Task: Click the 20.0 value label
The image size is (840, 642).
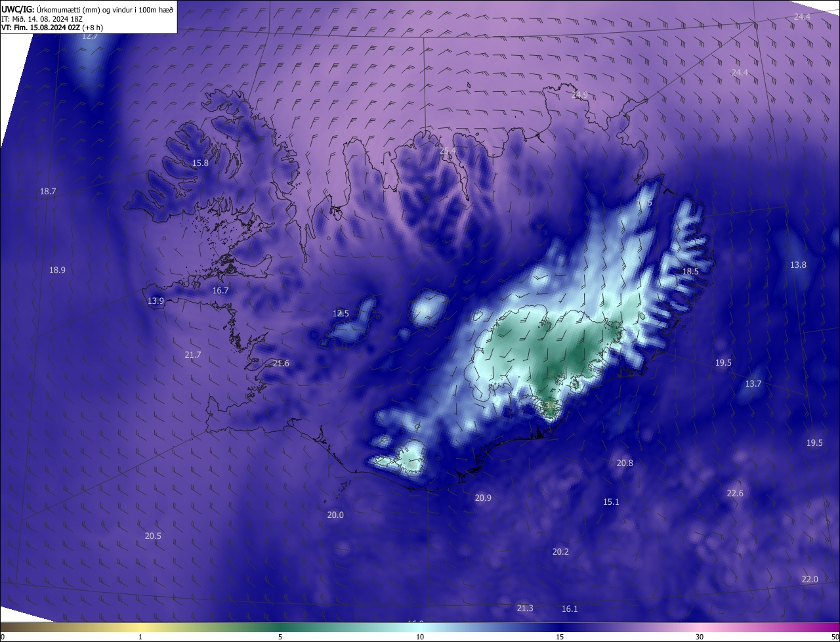Action: click(335, 515)
